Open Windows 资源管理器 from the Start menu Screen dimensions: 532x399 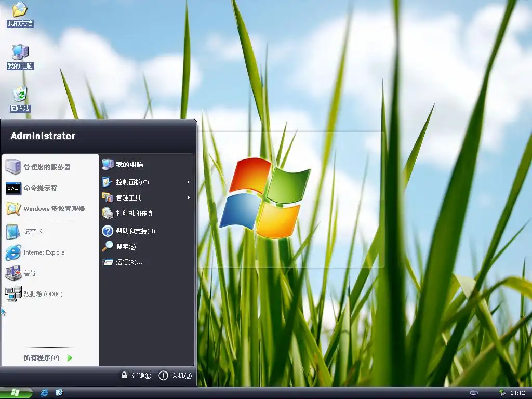click(50, 209)
